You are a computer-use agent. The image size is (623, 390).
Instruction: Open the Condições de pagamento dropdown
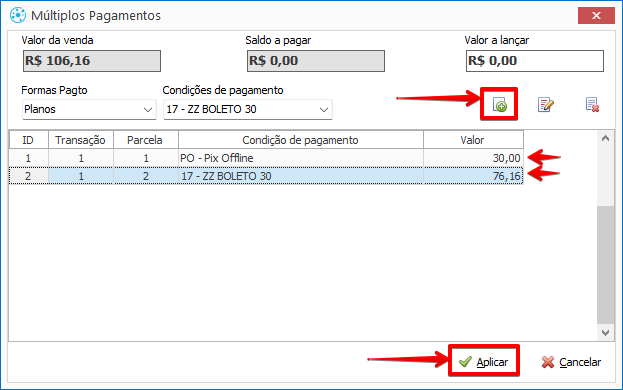248,110
